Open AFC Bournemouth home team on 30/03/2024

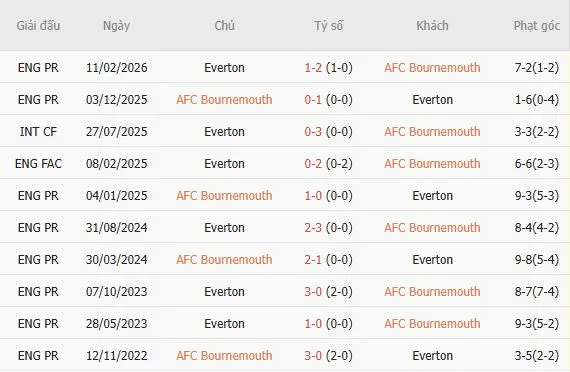click(x=224, y=260)
